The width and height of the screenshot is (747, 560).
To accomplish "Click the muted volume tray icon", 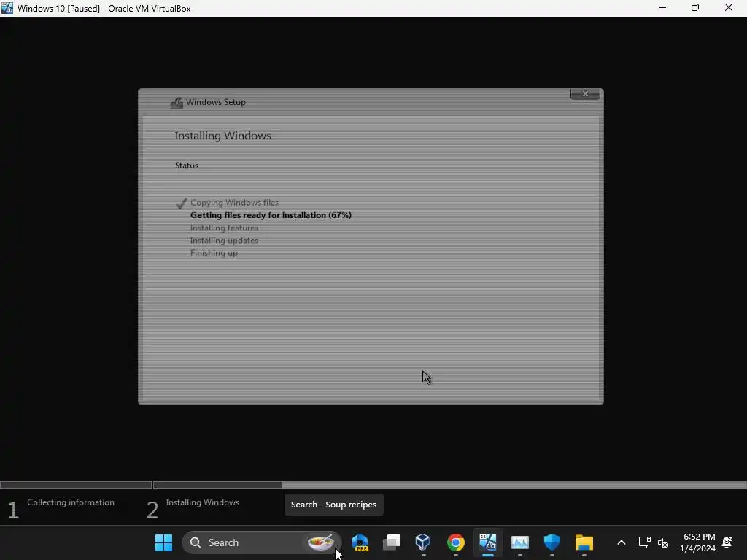I will pyautogui.click(x=662, y=542).
